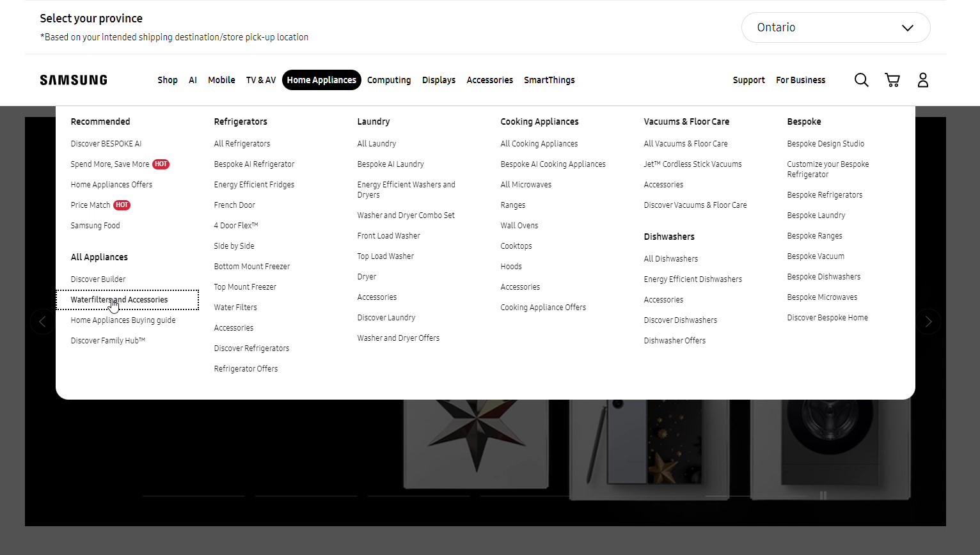Select Waterfilters and Accessories link

[120, 300]
